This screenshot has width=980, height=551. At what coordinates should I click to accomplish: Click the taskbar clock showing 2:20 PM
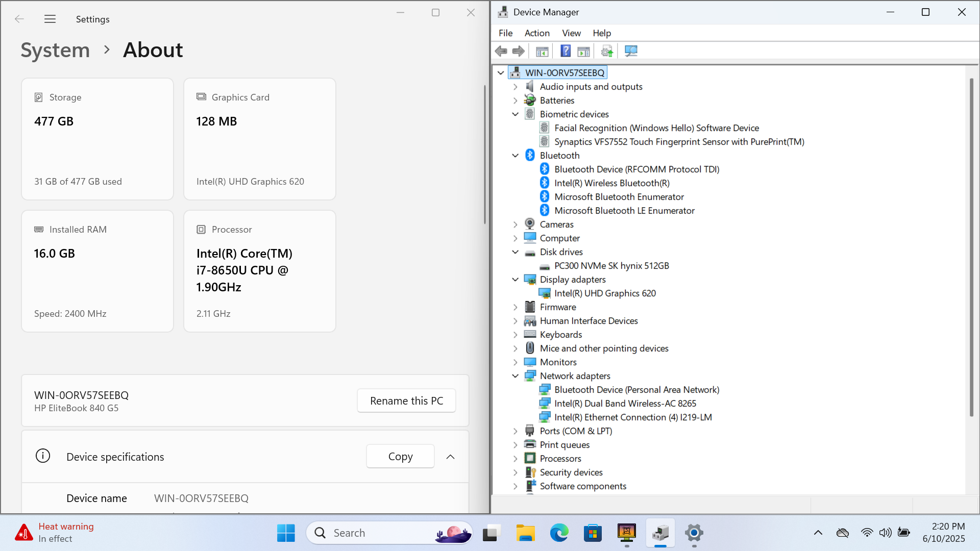click(x=944, y=533)
